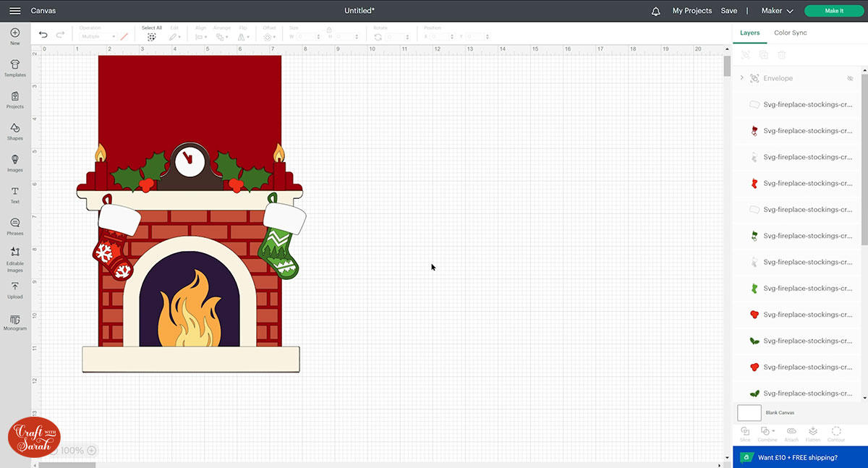
Task: Add text with the Text tool
Action: coord(14,195)
